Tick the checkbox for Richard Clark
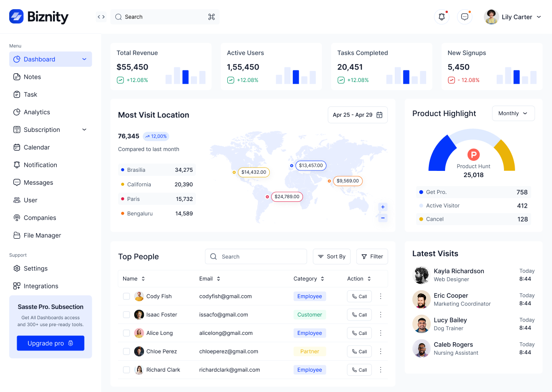Viewport: 552px width, 392px height. coord(126,370)
